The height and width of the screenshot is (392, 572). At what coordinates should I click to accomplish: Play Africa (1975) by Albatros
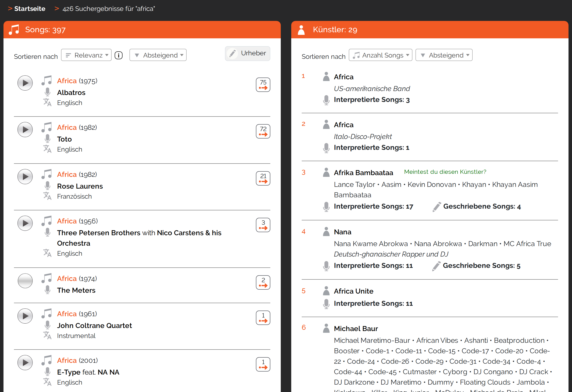click(25, 83)
